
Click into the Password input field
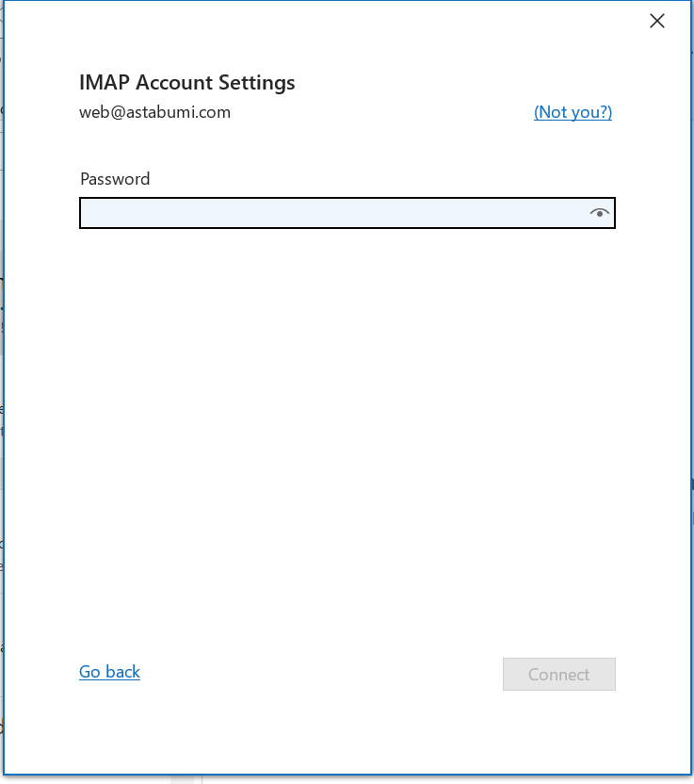(330, 214)
